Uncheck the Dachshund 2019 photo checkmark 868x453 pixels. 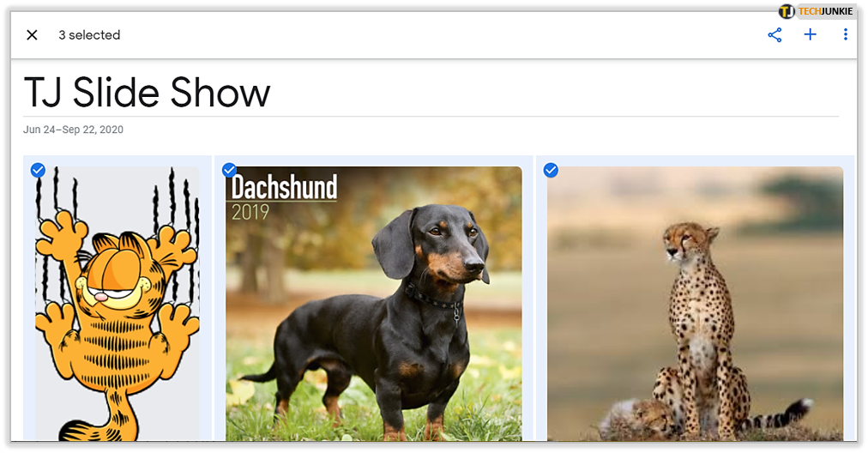click(x=229, y=170)
